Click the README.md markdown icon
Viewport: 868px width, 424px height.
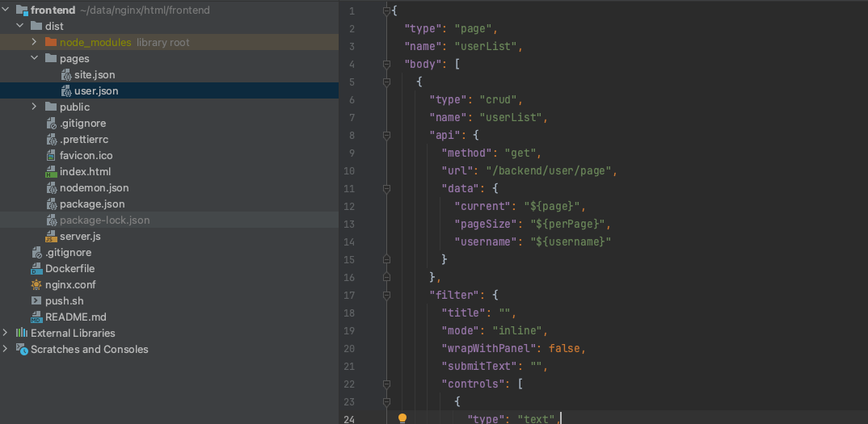36,317
